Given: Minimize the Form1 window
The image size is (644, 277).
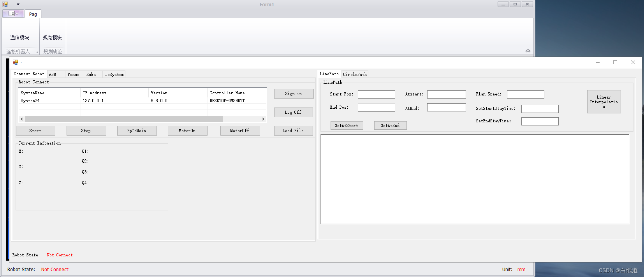Looking at the screenshot, I should [503, 4].
